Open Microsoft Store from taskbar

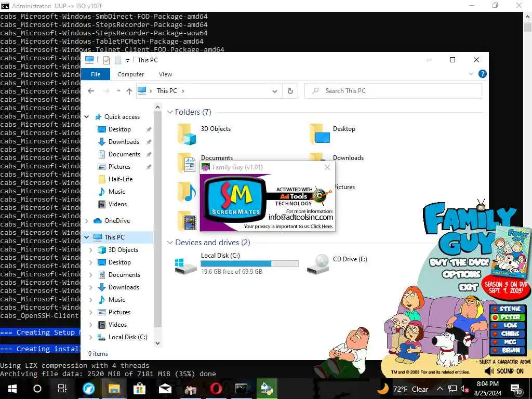point(139,389)
